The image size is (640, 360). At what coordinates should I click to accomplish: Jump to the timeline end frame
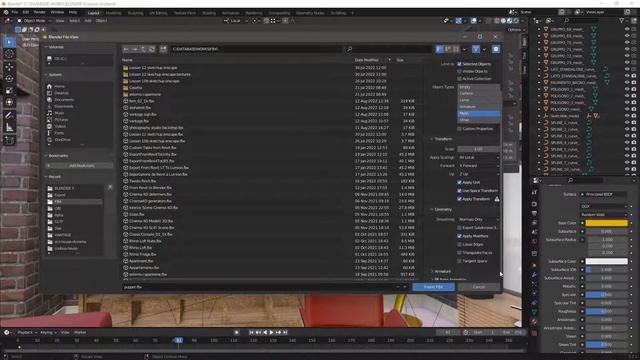tap(285, 332)
